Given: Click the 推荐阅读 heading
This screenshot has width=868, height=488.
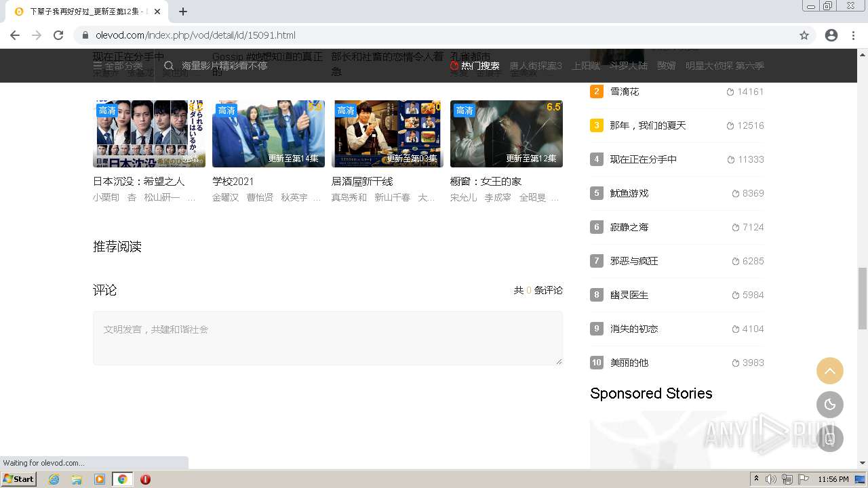Looking at the screenshot, I should click(117, 247).
